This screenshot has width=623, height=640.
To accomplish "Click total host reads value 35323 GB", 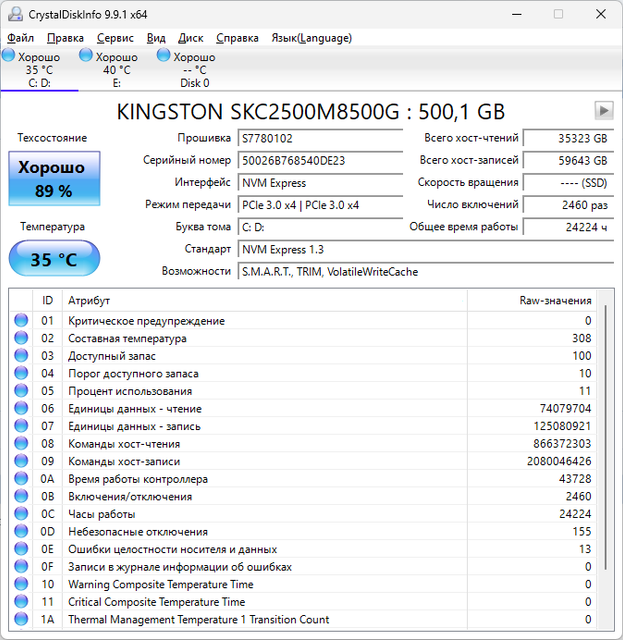I will point(568,138).
